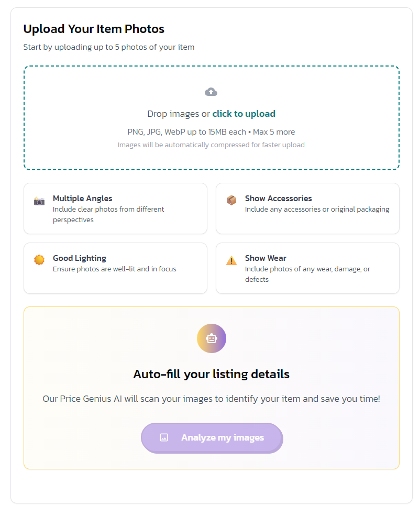Screen dimensions: 420x516
Task: Click the Upload Your Item Photos heading
Action: pos(94,29)
